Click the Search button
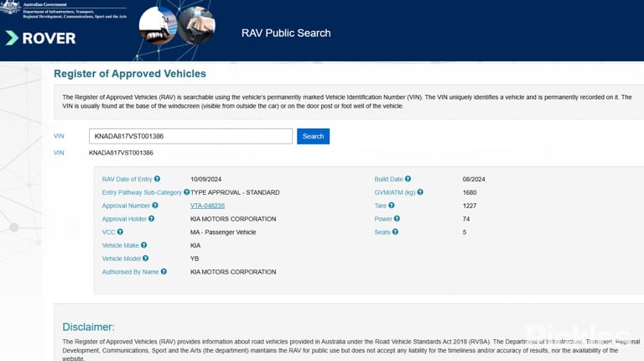 (313, 136)
